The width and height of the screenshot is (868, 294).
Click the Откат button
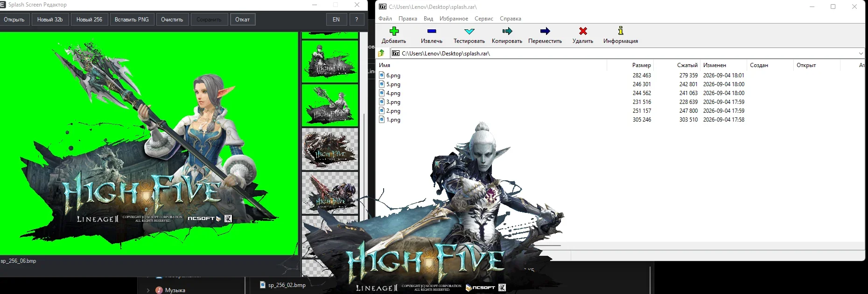pyautogui.click(x=243, y=20)
